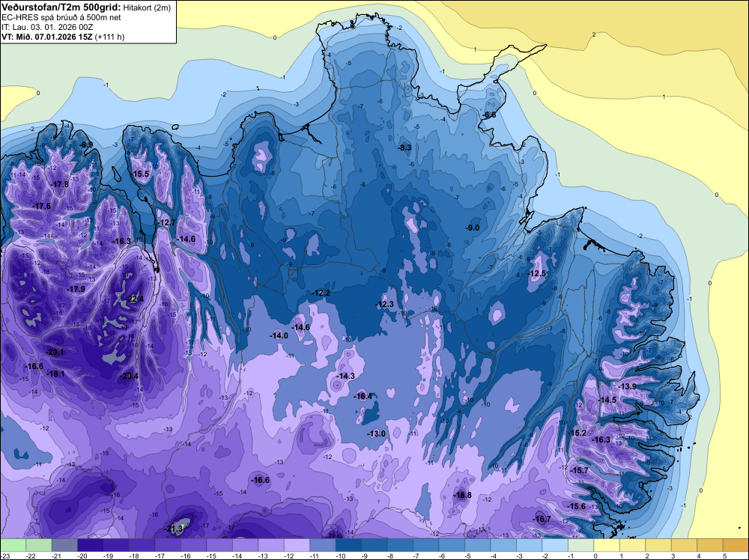Click the -18.8 temperature value

463,495
